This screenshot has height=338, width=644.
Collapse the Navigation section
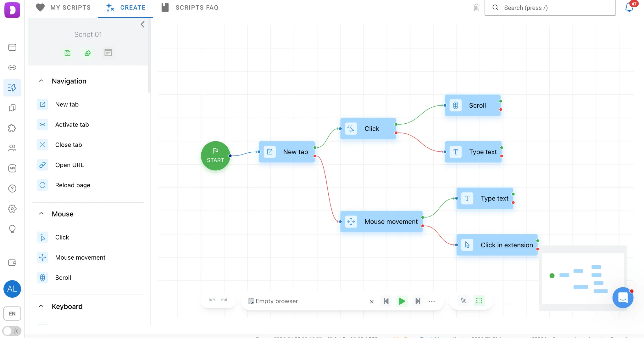(x=41, y=81)
